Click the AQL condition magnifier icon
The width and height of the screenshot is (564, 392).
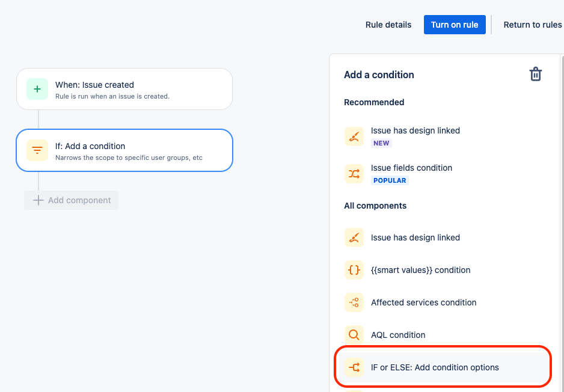click(354, 335)
